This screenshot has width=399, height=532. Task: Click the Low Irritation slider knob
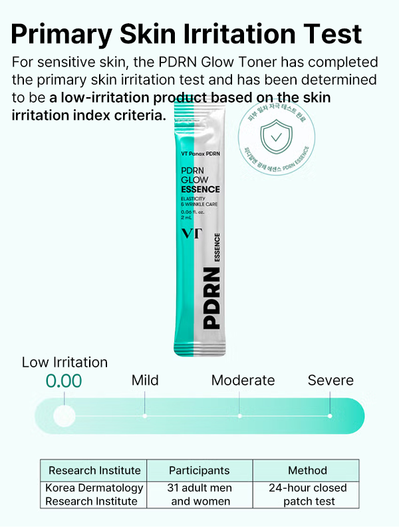(x=64, y=415)
